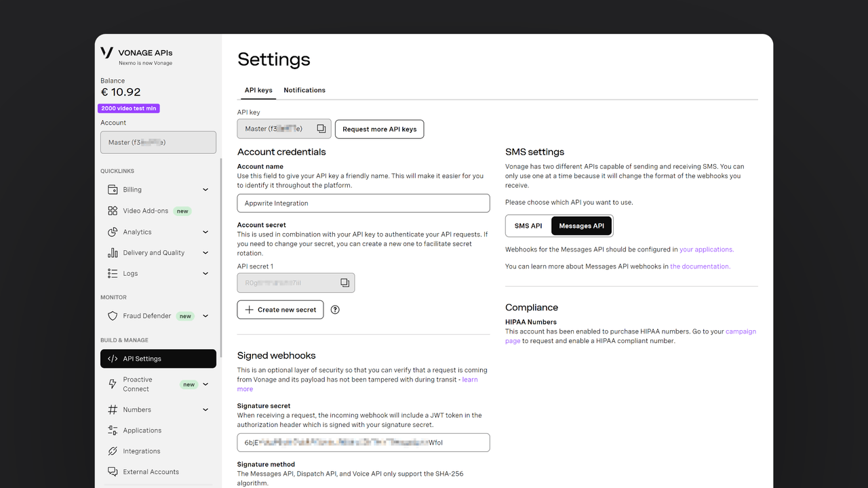Expand the Logs menu chevron
Screen dimensions: 868x488
pos(205,274)
